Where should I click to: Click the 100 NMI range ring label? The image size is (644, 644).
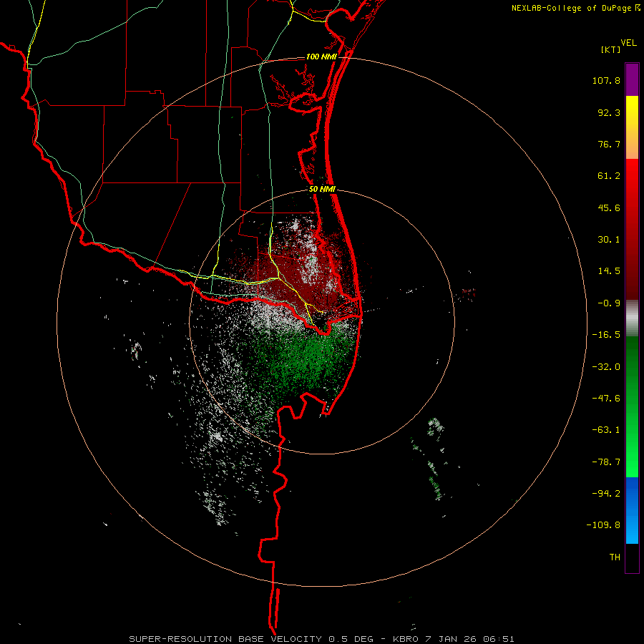coord(321,57)
